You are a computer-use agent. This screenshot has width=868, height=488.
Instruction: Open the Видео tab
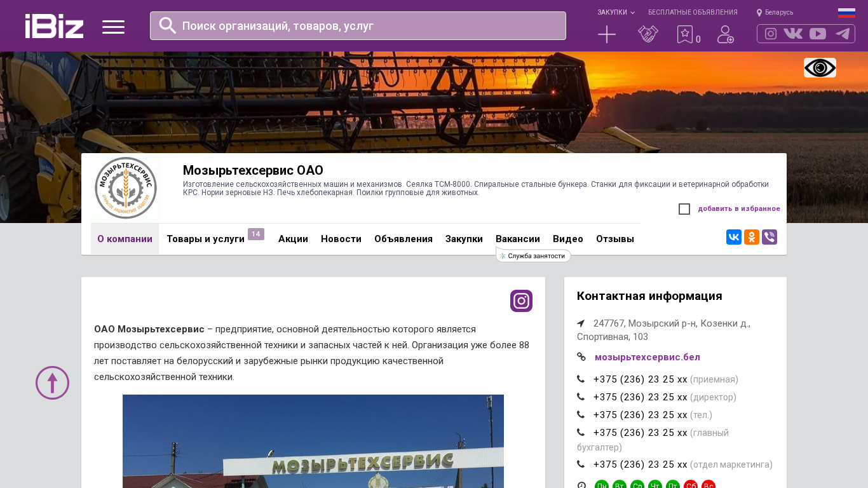pos(568,239)
